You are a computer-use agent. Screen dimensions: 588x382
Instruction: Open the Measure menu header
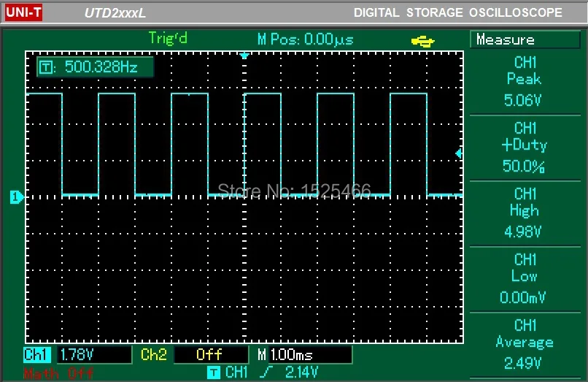[x=525, y=39]
